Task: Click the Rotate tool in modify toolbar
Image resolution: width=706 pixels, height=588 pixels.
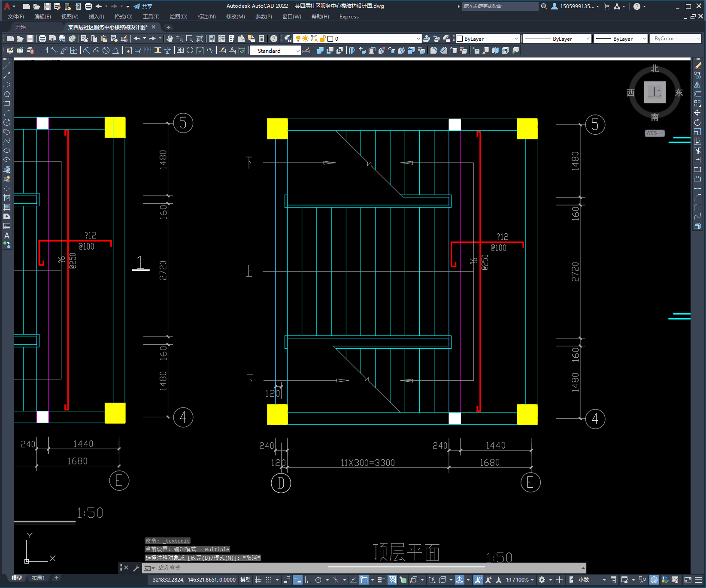Action: click(x=697, y=122)
